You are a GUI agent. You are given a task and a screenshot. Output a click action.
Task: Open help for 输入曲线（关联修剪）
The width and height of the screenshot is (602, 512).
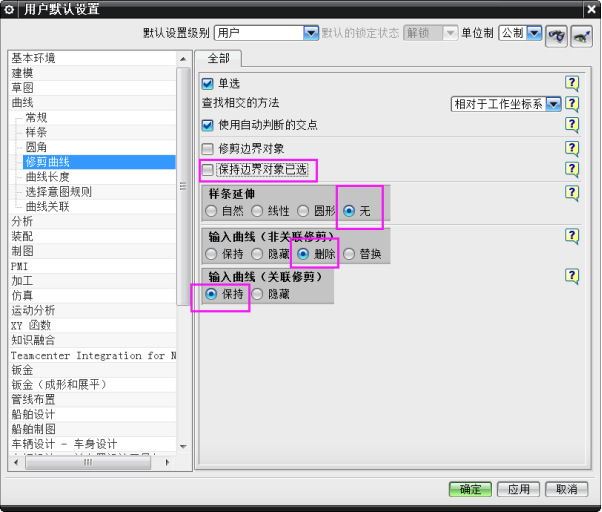(x=572, y=276)
